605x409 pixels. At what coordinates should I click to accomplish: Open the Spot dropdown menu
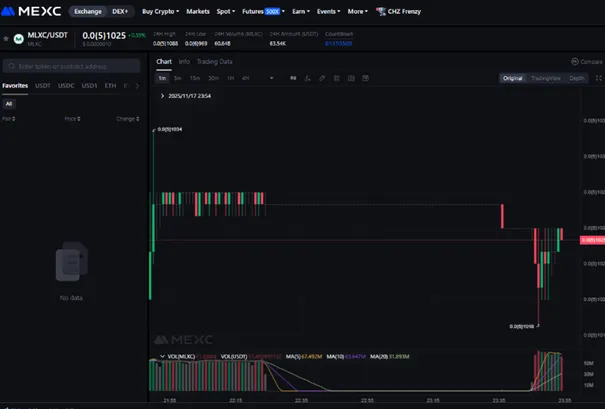pos(226,12)
